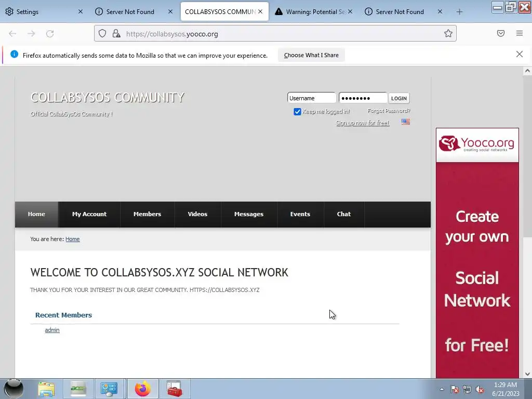532x399 pixels.
Task: Click the Yooco.org advertisement banner
Action: point(477,253)
